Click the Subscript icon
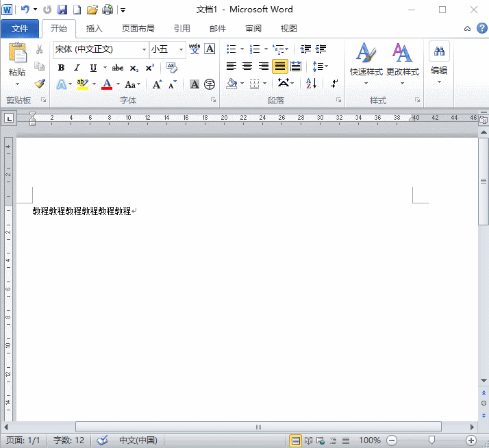This screenshot has height=448, width=489. coord(134,67)
